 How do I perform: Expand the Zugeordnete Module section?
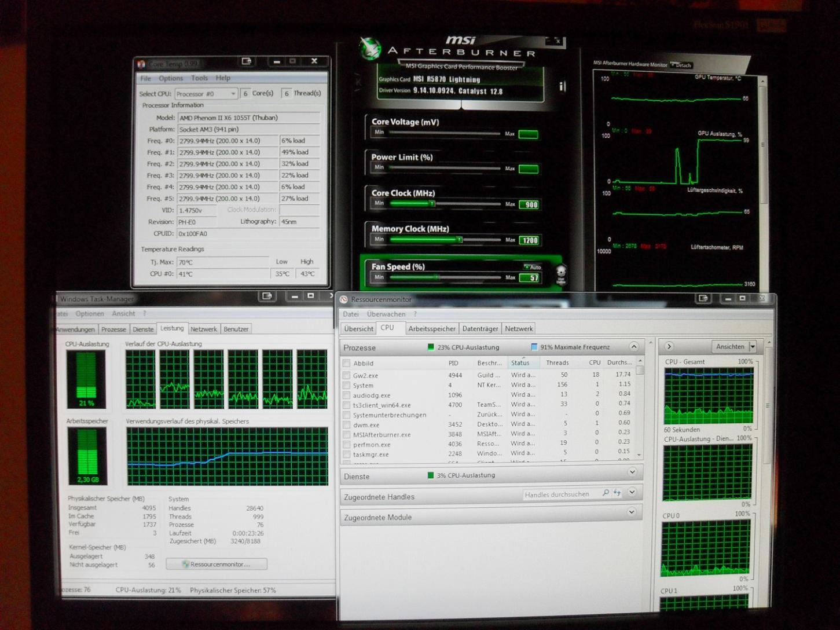coord(632,512)
